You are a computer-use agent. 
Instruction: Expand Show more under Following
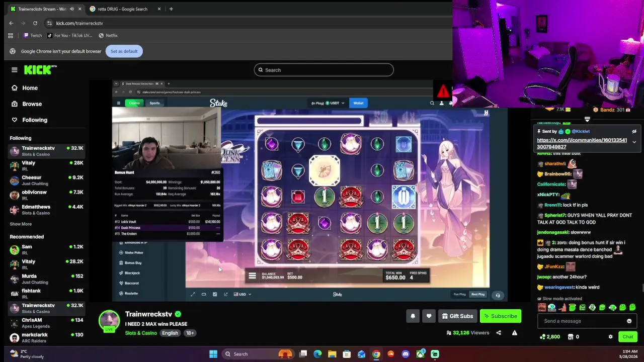21,224
